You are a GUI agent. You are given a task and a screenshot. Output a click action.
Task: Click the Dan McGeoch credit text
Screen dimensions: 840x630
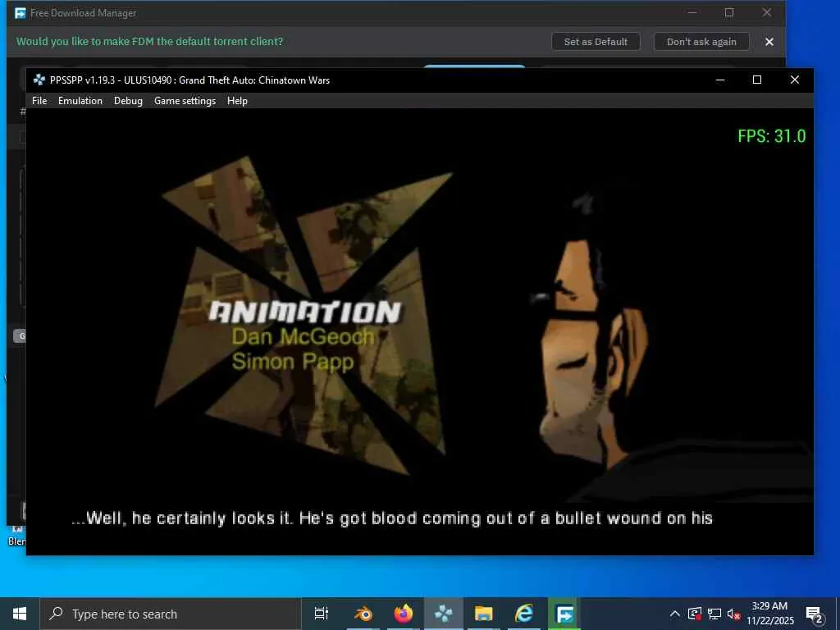303,337
